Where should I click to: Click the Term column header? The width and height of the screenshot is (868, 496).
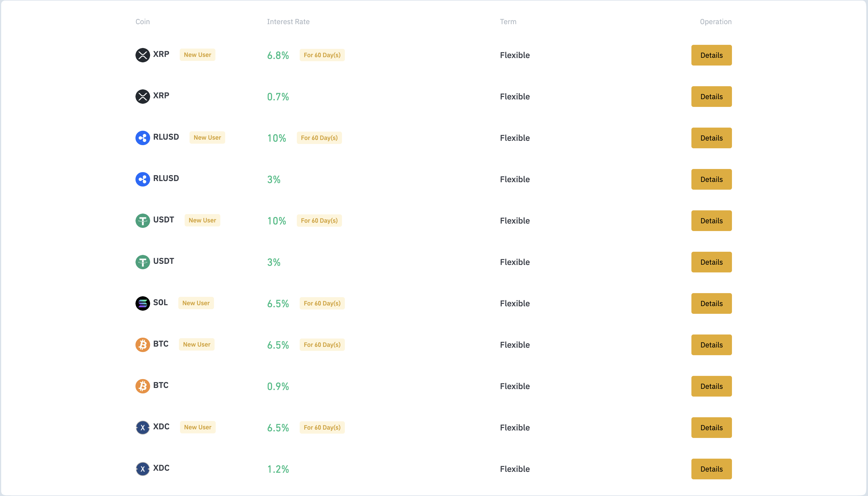(508, 22)
